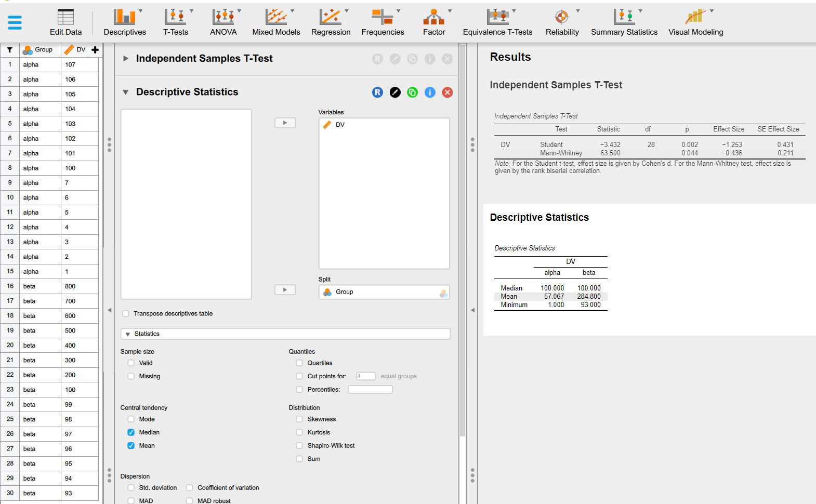Open the T-Tests module menu
The image size is (816, 504).
click(x=176, y=22)
